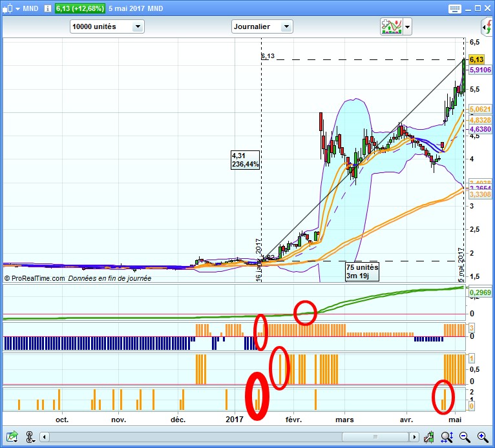Expand the red-green arrows side panel
Screen dimensions: 495x448
coord(487,26)
